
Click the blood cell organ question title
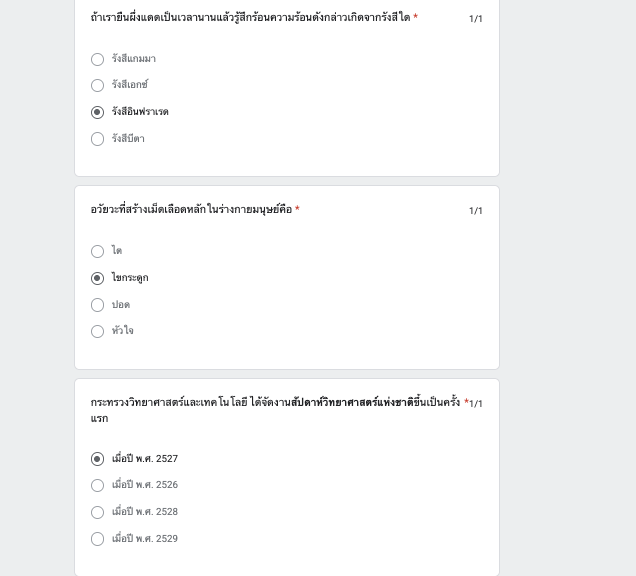point(191,210)
